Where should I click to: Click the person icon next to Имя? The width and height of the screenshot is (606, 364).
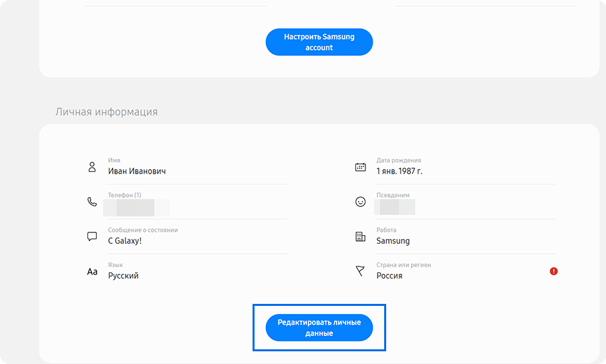coord(92,167)
